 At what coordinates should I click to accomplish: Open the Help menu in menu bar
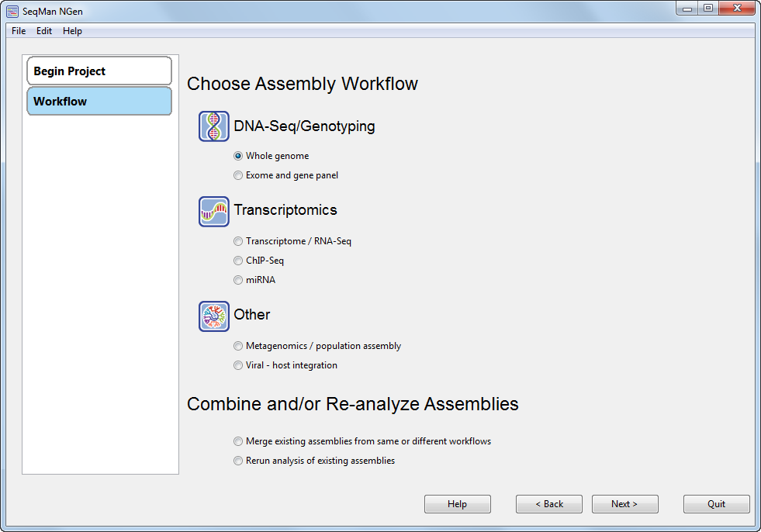72,31
